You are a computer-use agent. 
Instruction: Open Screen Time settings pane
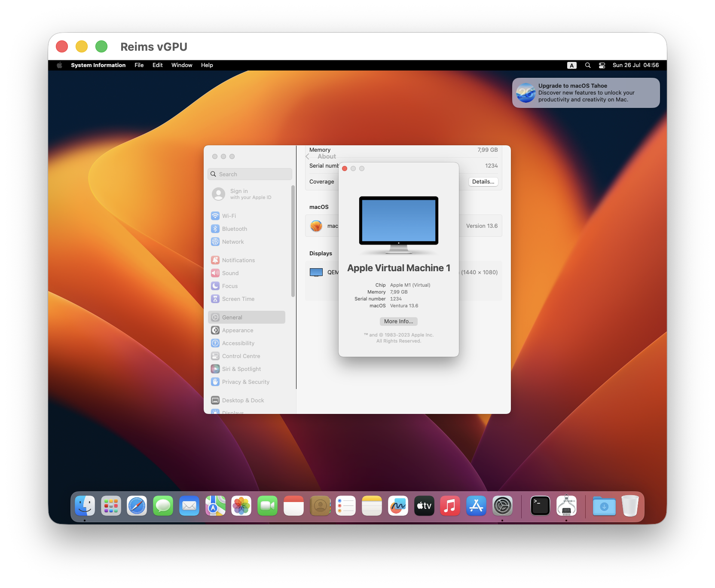point(247,299)
